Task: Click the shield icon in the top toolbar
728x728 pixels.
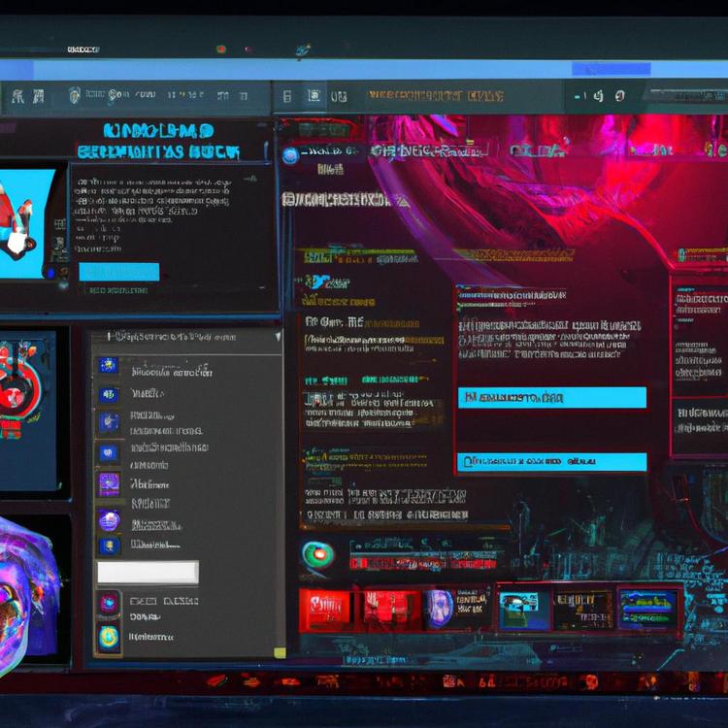Action: (x=75, y=95)
